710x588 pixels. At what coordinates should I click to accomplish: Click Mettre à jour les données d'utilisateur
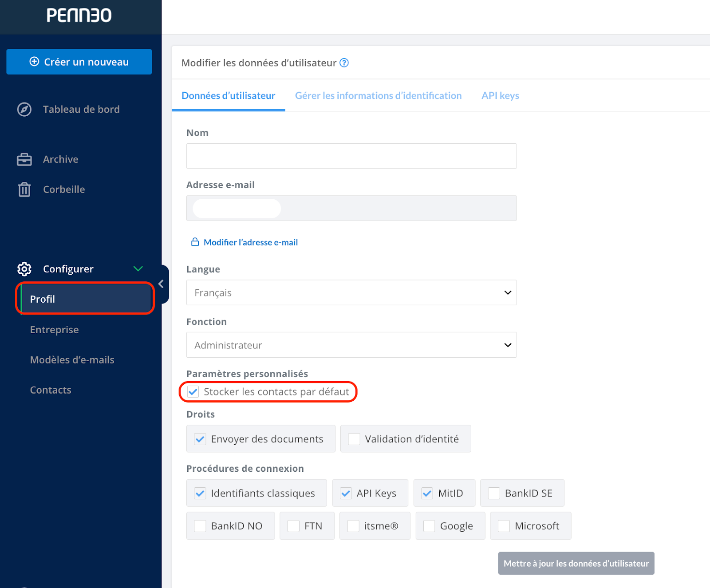576,563
